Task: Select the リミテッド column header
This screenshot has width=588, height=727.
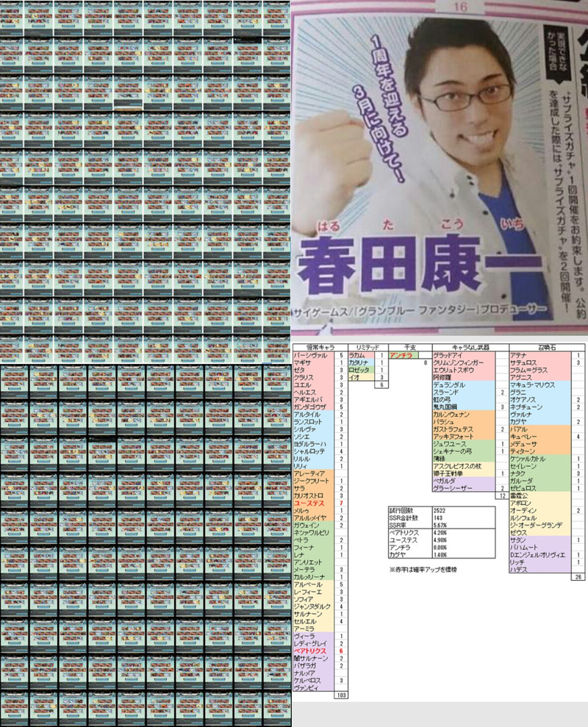Action: coord(367,347)
